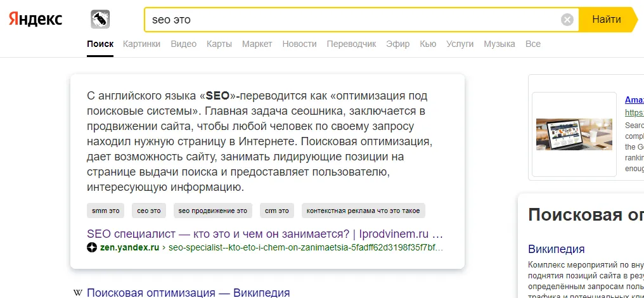The height and width of the screenshot is (298, 644).
Task: Open the Маркет tab
Action: (x=257, y=44)
